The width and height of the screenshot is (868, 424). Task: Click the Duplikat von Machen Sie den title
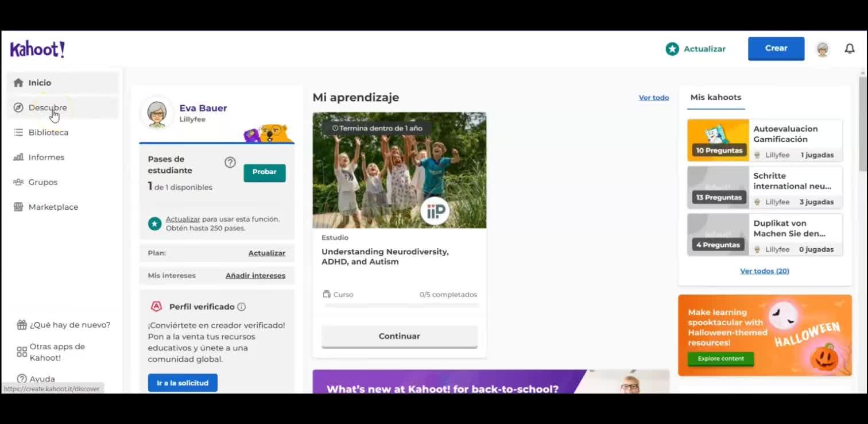click(789, 229)
